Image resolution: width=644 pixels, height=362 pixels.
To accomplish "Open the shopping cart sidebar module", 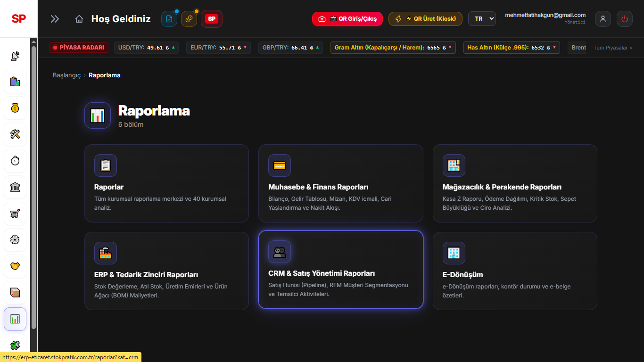I will click(15, 214).
